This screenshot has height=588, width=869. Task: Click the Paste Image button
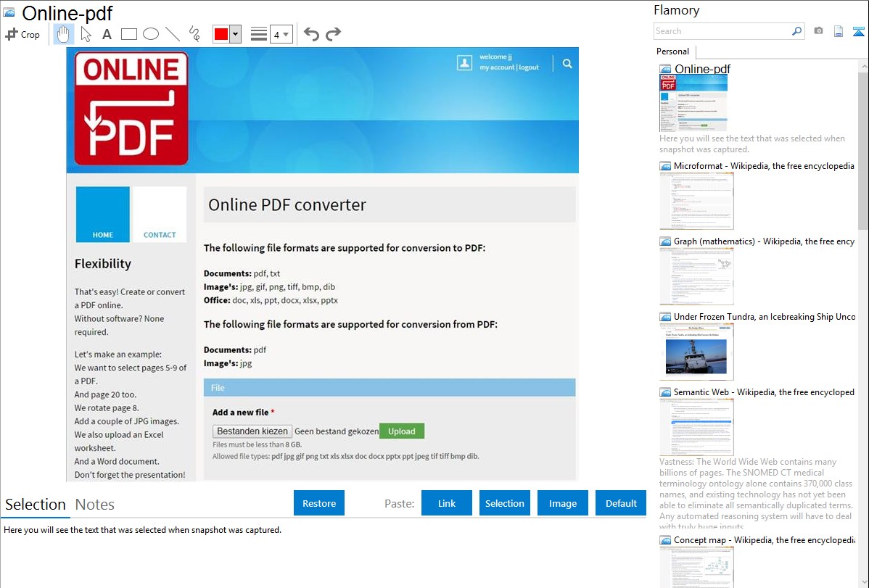point(562,503)
